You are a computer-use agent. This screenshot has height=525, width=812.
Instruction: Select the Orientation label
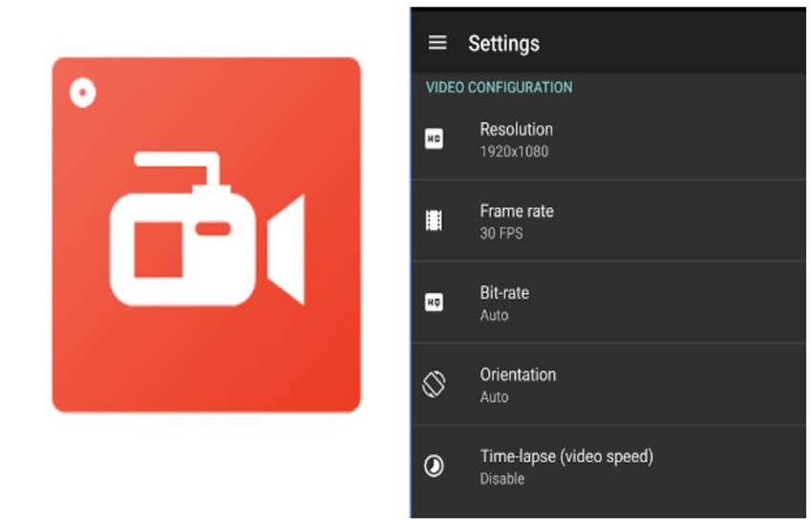coord(518,375)
